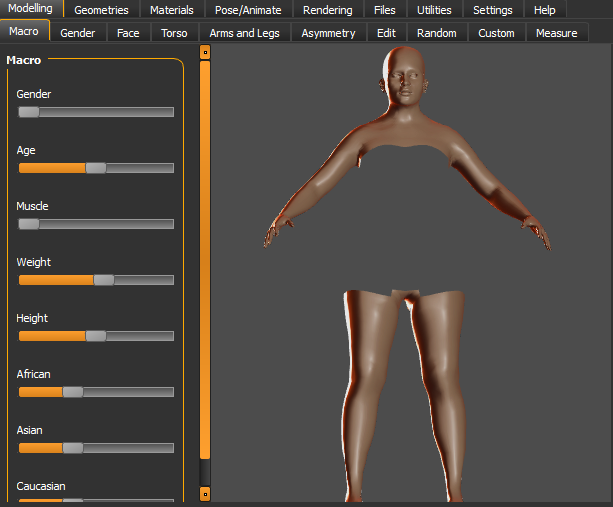Open the Files tab
Screen dimensions: 613x507
point(384,10)
